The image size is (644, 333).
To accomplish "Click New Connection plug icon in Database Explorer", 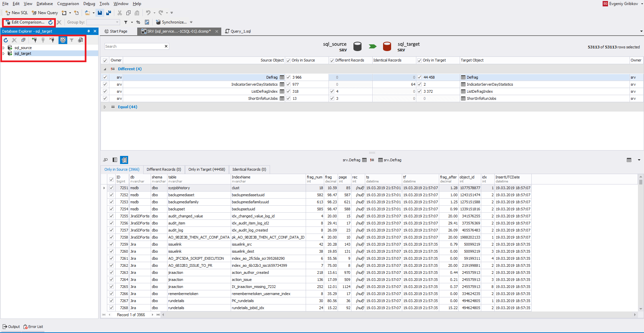I will [34, 40].
